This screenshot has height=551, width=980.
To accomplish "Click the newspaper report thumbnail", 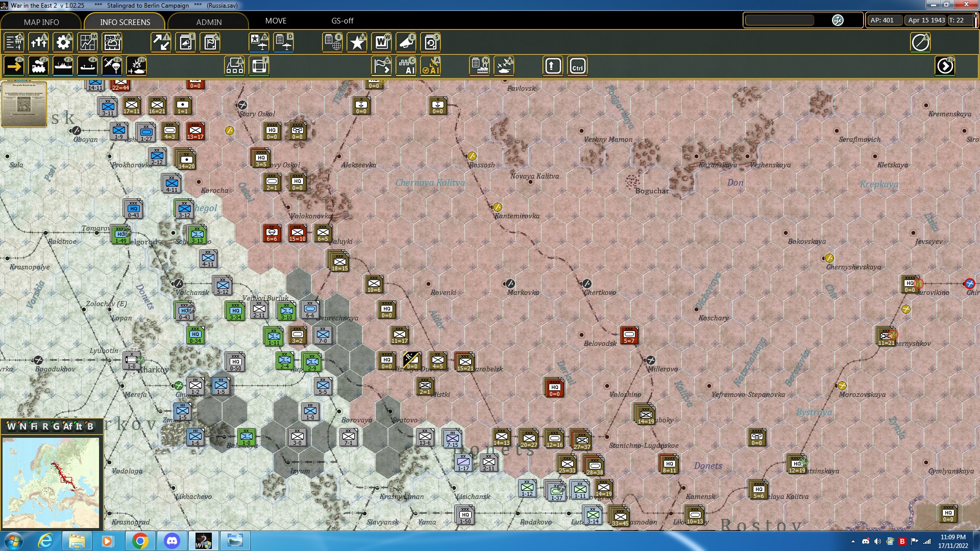I will [24, 105].
